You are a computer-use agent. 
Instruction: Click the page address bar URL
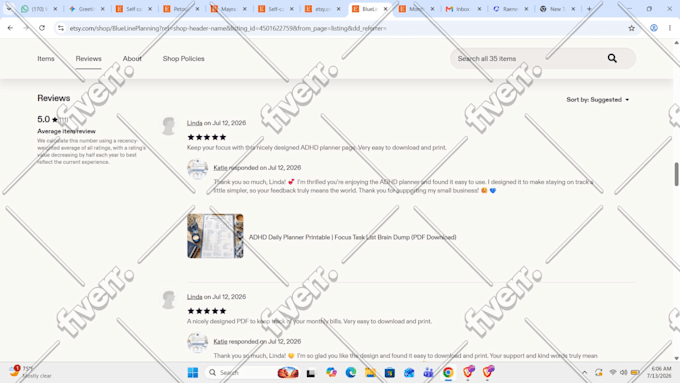pyautogui.click(x=228, y=28)
